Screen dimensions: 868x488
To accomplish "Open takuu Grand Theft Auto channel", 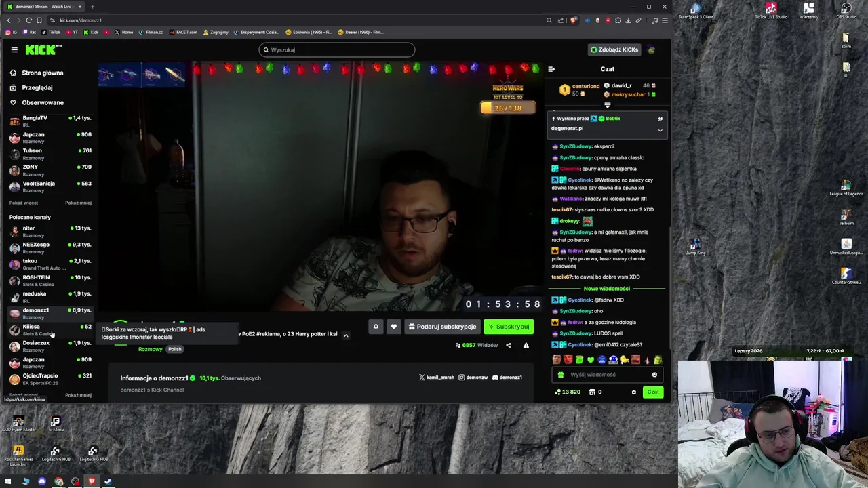I will click(x=50, y=264).
